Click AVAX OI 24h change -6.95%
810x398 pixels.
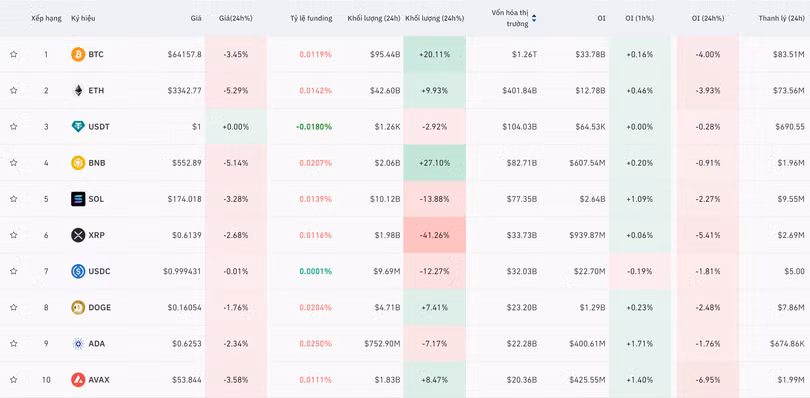point(708,380)
